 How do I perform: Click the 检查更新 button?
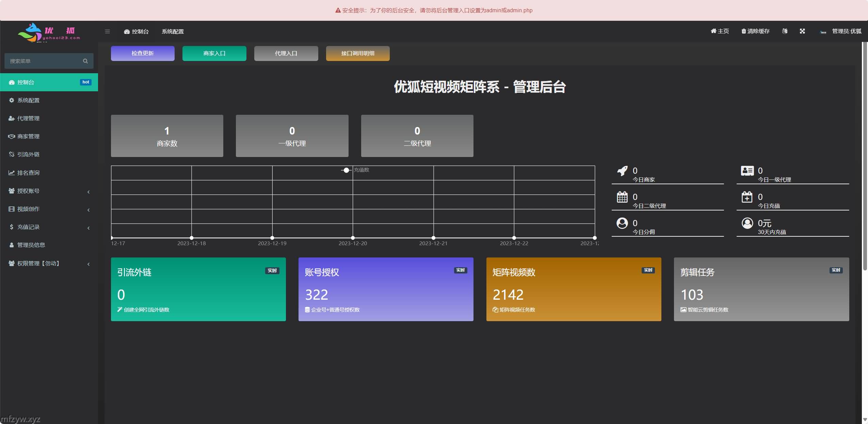(x=143, y=53)
